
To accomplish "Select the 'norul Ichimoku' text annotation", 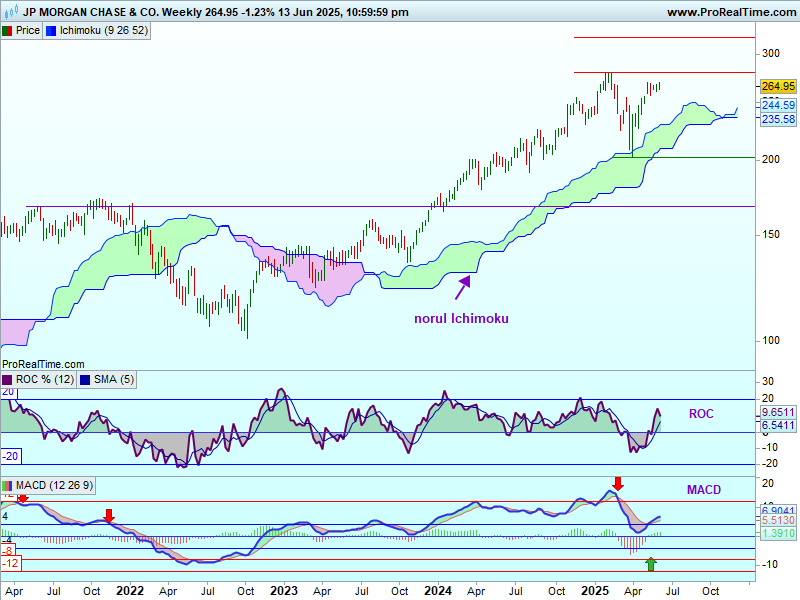I will 461,319.
